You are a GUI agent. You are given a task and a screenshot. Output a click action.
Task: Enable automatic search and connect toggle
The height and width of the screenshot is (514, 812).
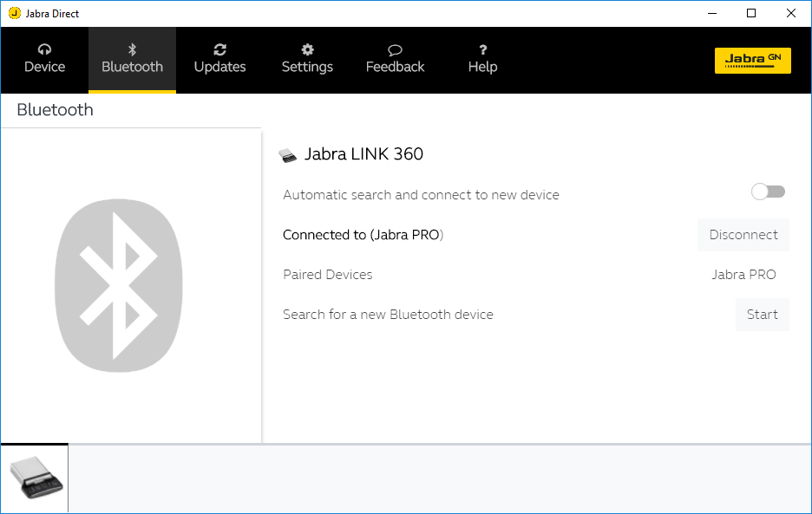(x=768, y=192)
